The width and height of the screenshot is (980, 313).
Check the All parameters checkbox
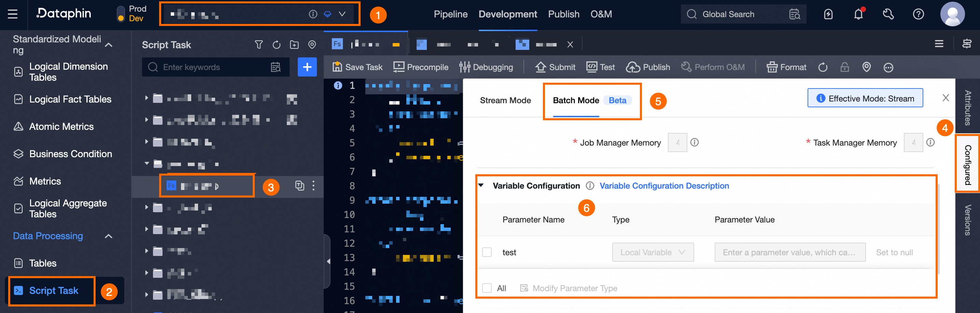[487, 288]
